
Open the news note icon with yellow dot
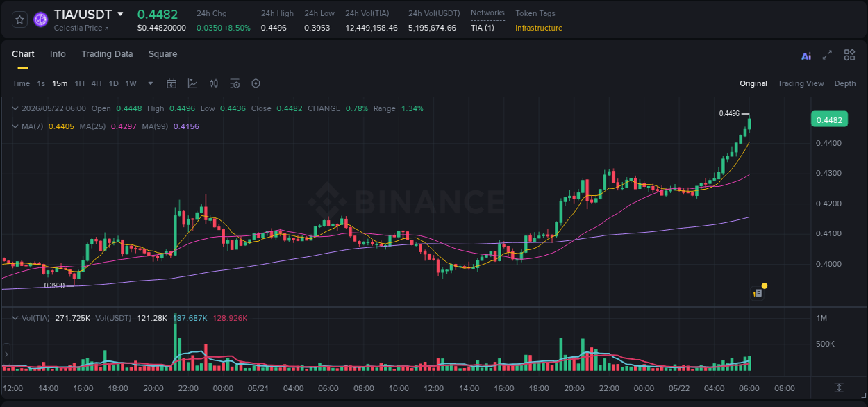(x=758, y=292)
